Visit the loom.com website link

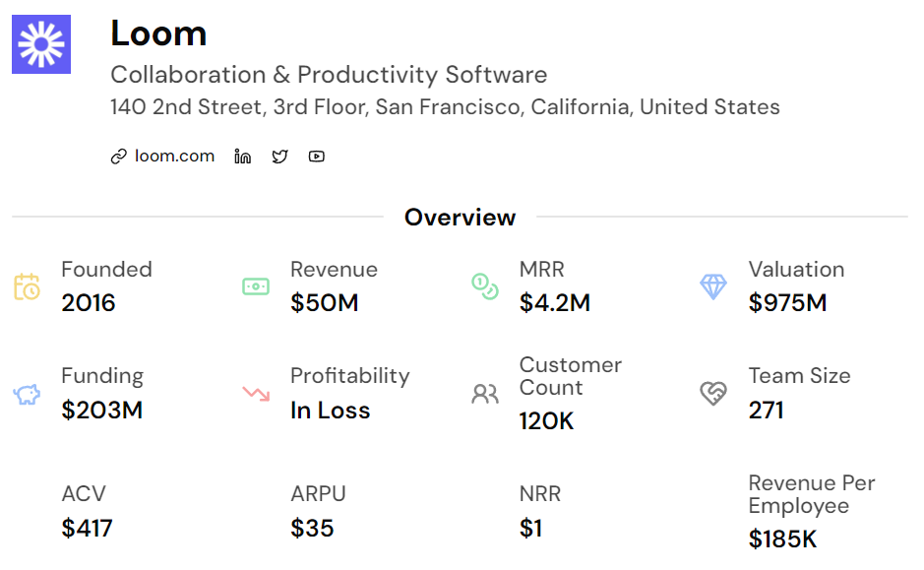(174, 157)
